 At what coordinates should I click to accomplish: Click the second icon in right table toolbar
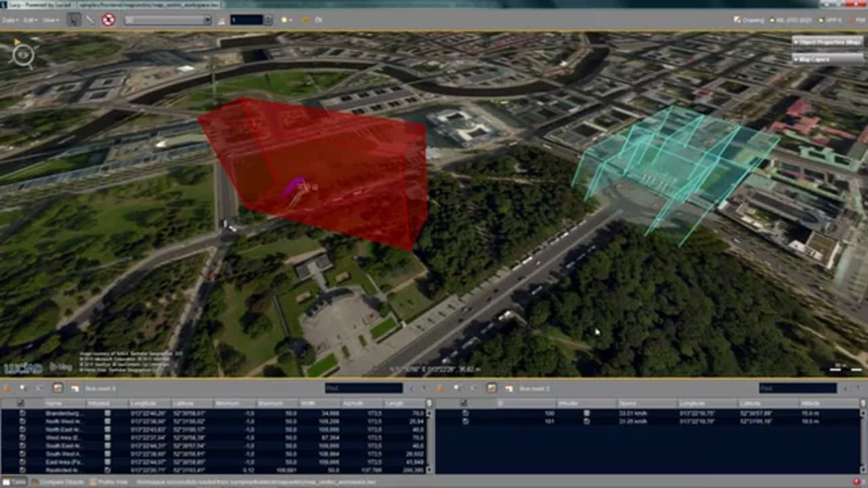pos(458,388)
